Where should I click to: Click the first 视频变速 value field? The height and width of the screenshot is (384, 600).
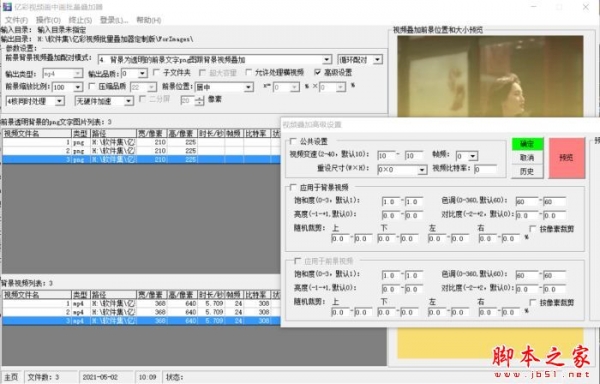click(386, 156)
